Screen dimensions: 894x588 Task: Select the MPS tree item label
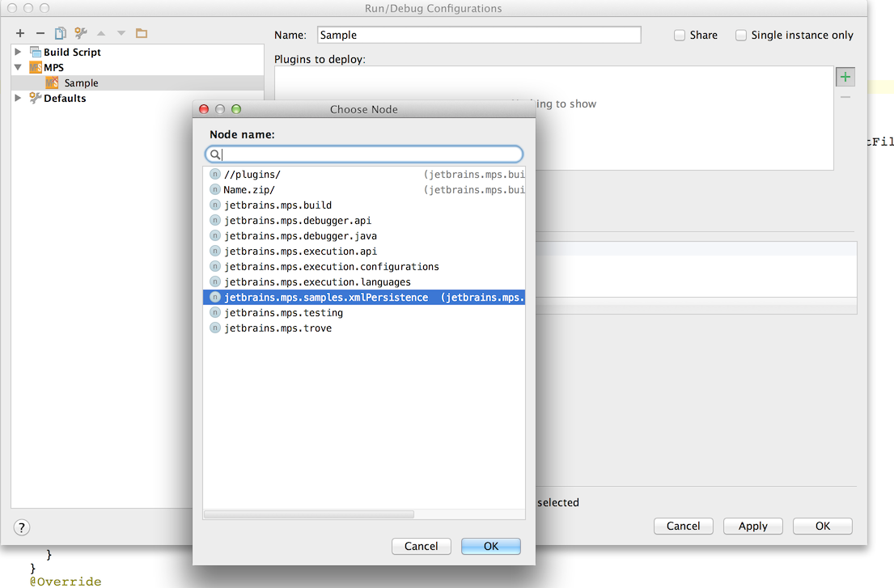pyautogui.click(x=53, y=68)
